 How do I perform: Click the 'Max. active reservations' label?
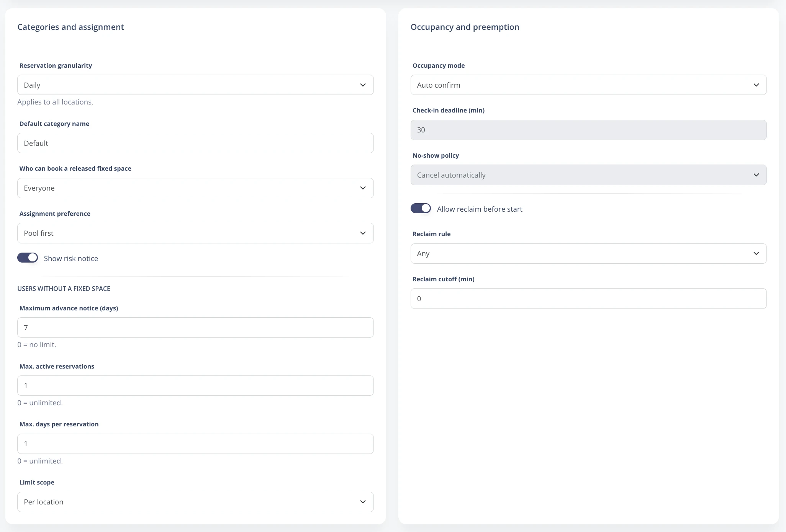pyautogui.click(x=57, y=366)
